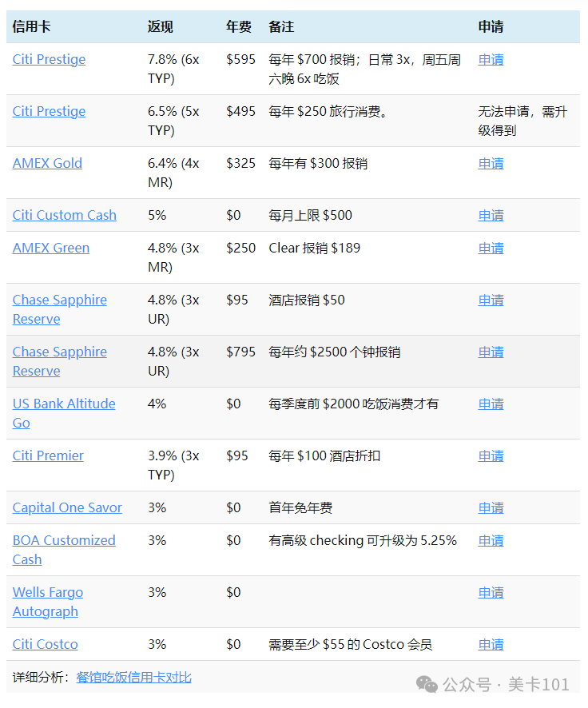The width and height of the screenshot is (588, 708).
Task: Open the Citi Prestige link with $495 fee
Action: pos(49,111)
